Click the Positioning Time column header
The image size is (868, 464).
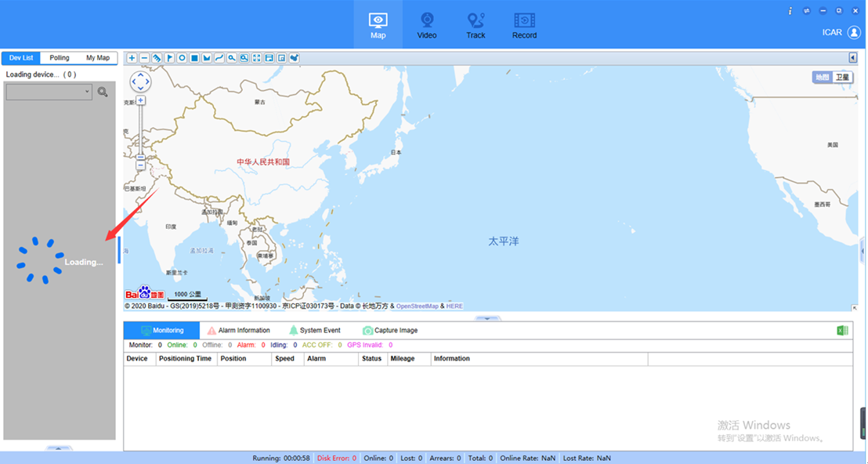[x=185, y=359]
